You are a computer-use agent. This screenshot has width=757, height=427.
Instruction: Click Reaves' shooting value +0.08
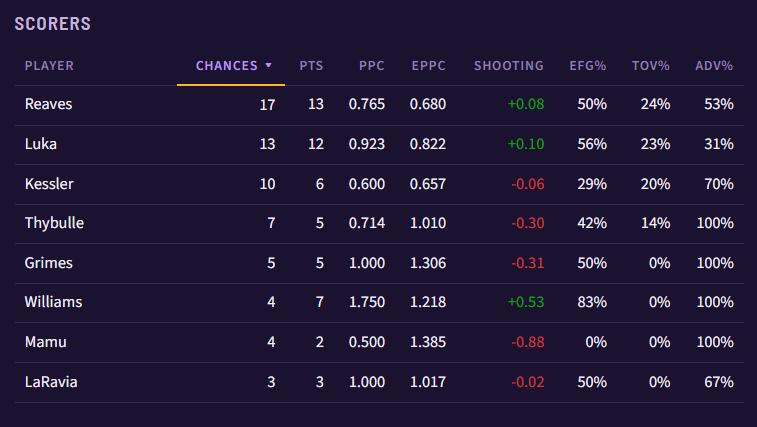[526, 104]
